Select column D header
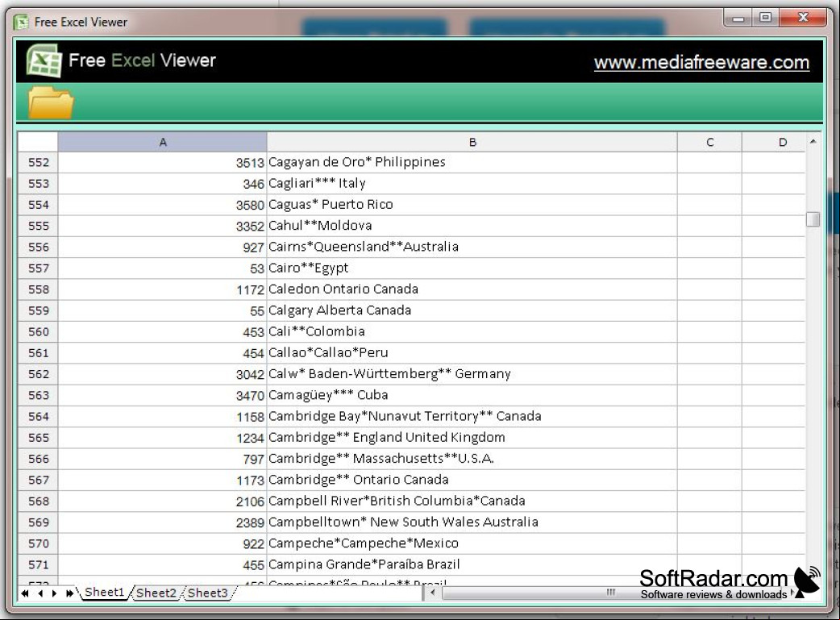Image resolution: width=840 pixels, height=620 pixels. point(774,142)
